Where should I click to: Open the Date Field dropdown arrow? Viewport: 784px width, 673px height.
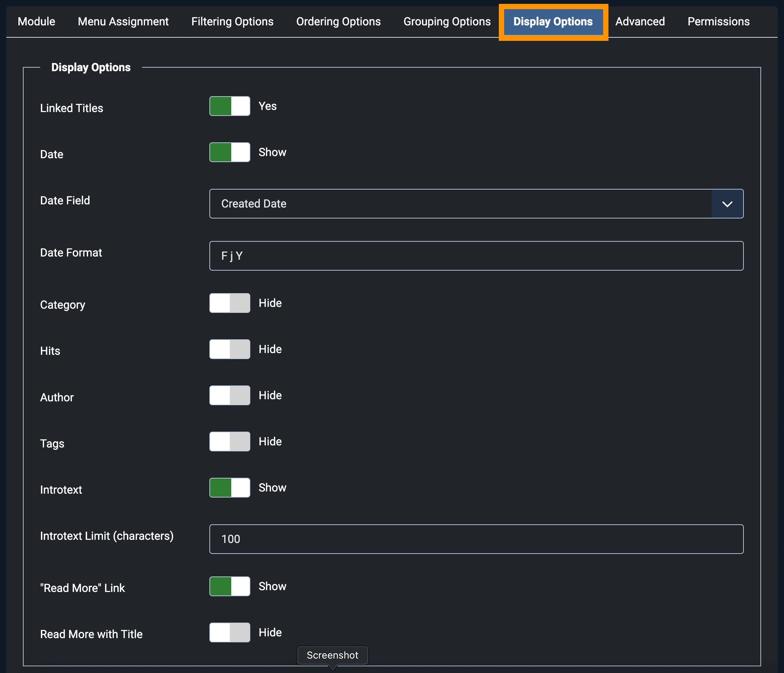pyautogui.click(x=727, y=204)
